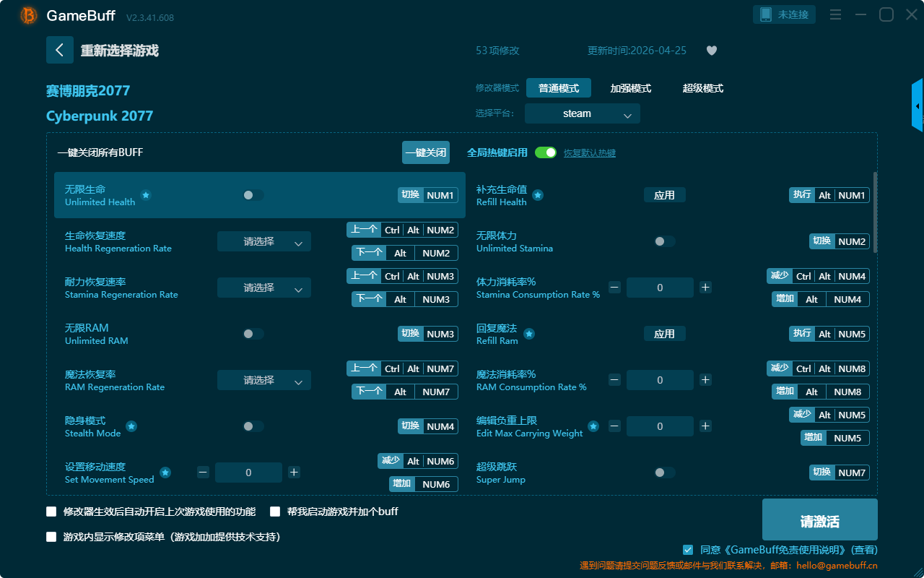Go back with the arrow button
The height and width of the screenshot is (578, 924).
click(x=60, y=50)
